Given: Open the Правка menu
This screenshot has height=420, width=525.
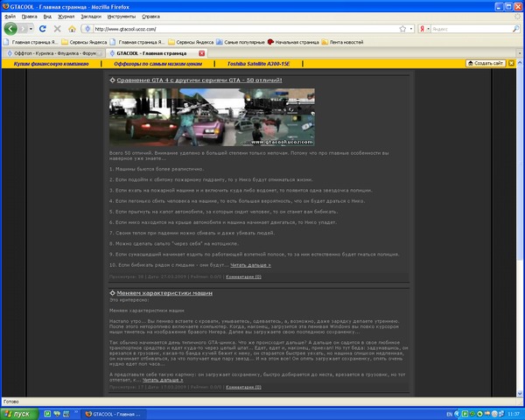Looking at the screenshot, I should (x=29, y=17).
